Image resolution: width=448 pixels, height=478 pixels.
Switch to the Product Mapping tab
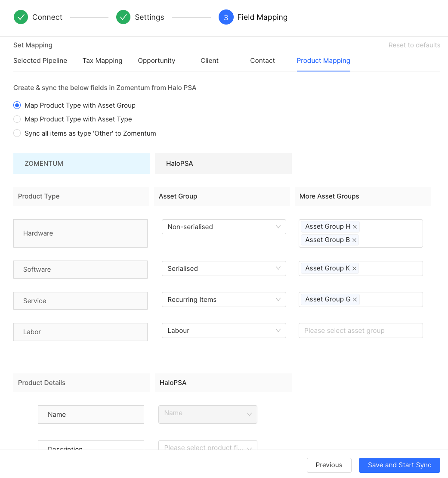pos(324,61)
